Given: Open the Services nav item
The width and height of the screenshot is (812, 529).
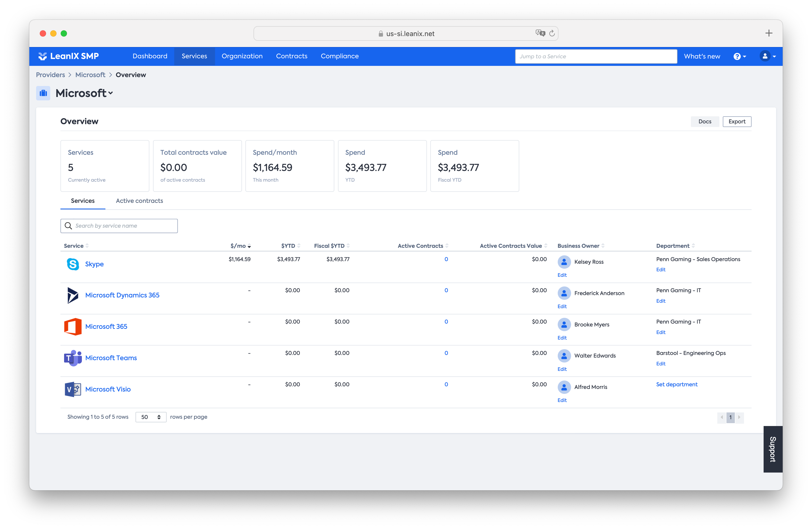Looking at the screenshot, I should (x=194, y=56).
